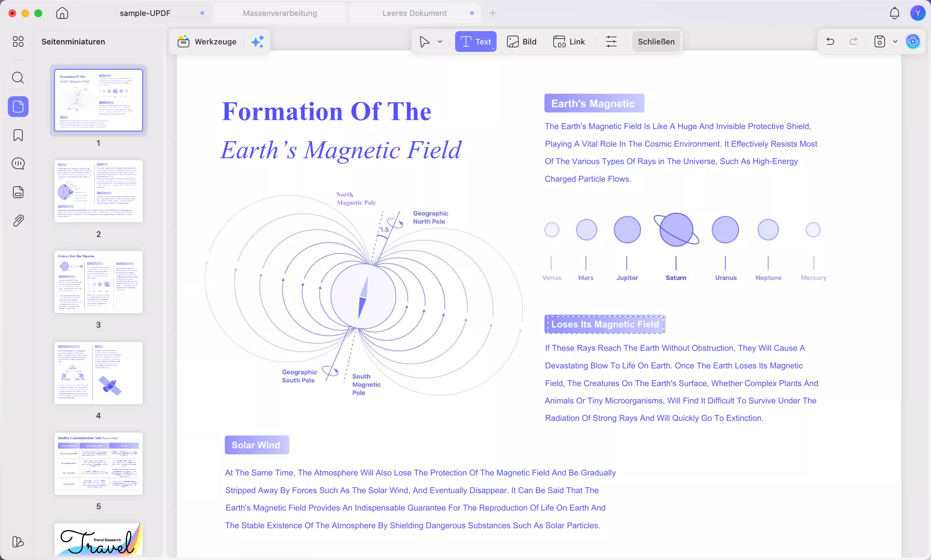Open the Werkzeuge tools menu
This screenshot has height=560, width=931.
pyautogui.click(x=207, y=41)
